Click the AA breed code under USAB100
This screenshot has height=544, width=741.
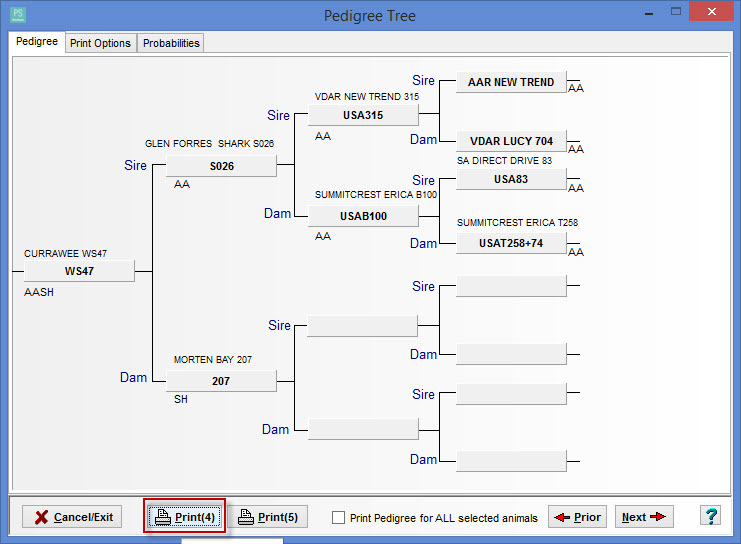pyautogui.click(x=323, y=236)
